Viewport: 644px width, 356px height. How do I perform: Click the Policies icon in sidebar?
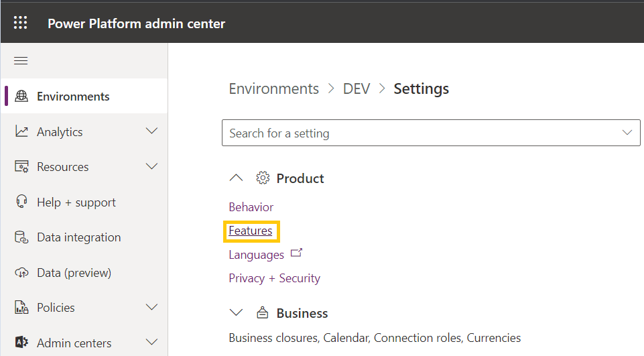(x=21, y=308)
